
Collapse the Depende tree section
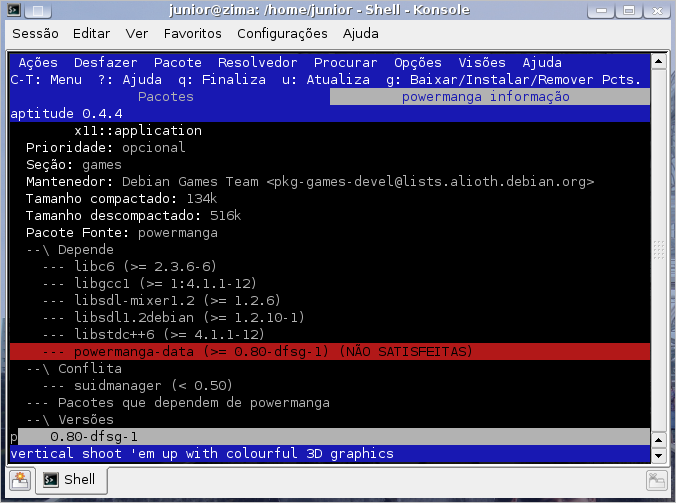point(38,249)
